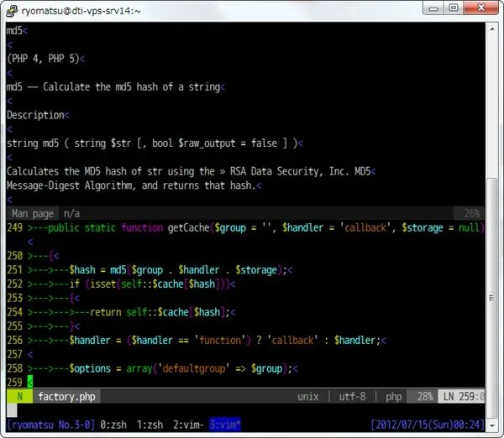Click the scrollbar down arrow
504x438 pixels.
[x=492, y=425]
